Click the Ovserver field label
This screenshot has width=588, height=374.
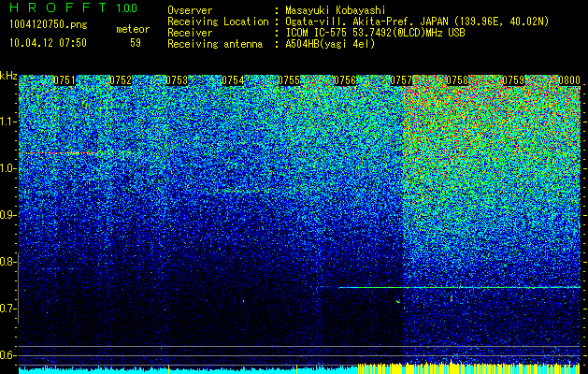190,10
